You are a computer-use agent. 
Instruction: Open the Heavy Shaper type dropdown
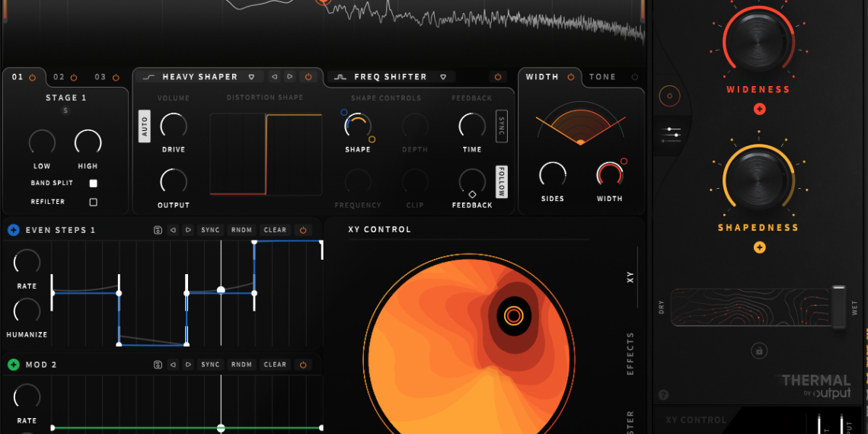(252, 77)
